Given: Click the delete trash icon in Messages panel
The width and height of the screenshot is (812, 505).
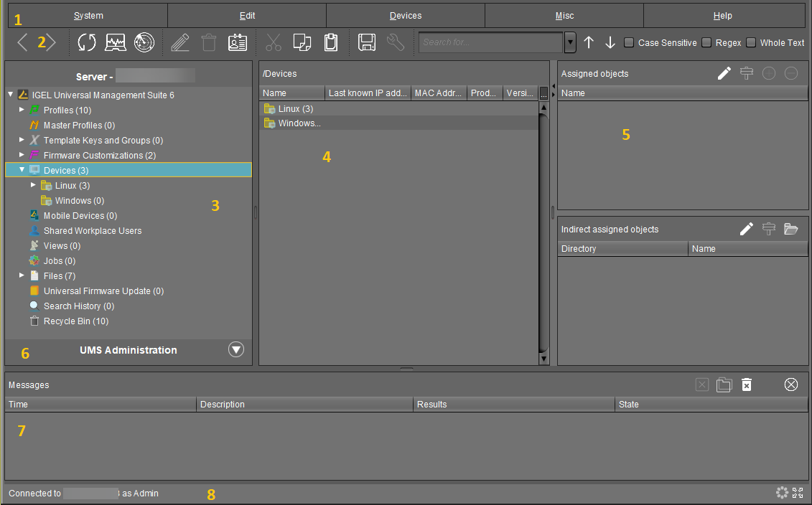Looking at the screenshot, I should click(x=747, y=384).
